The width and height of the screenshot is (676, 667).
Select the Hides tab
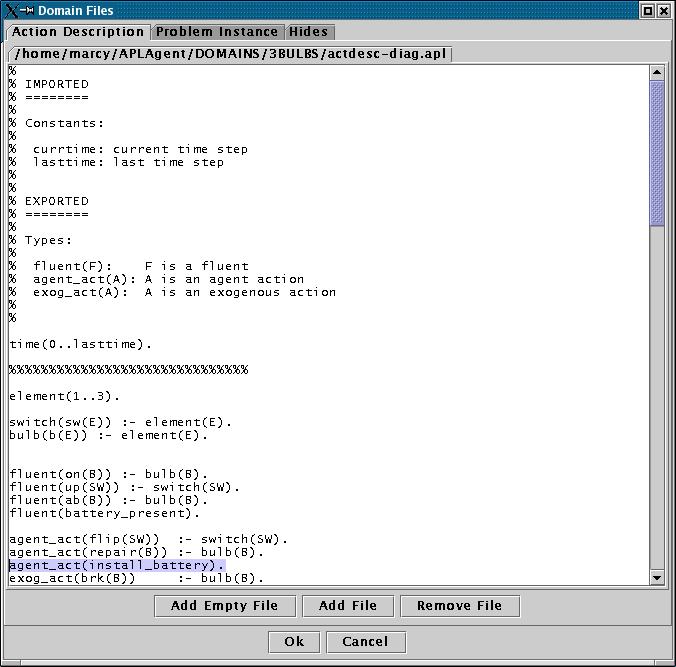tap(308, 32)
